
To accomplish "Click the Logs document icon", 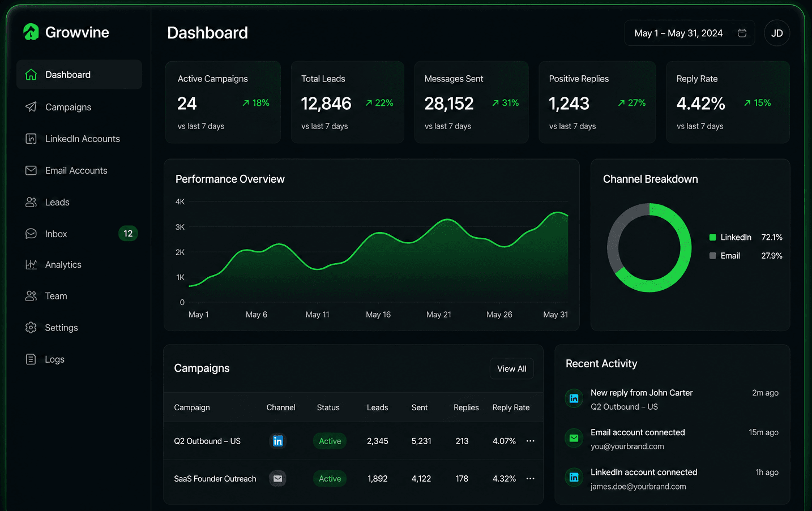I will [31, 359].
